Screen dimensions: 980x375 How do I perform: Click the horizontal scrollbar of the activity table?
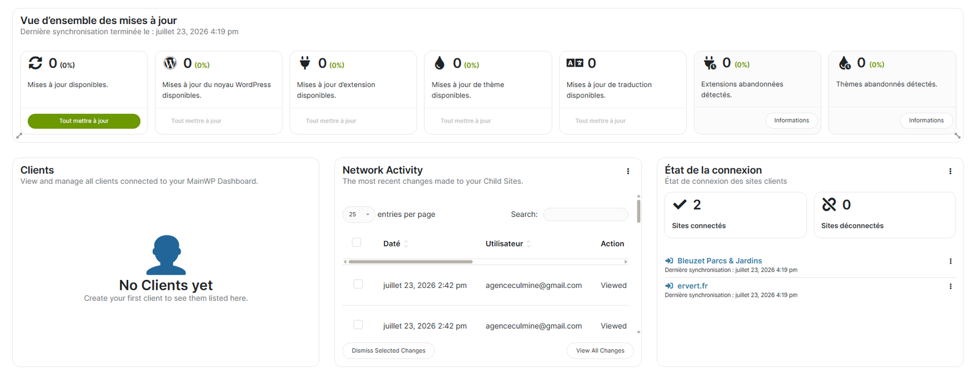click(410, 262)
